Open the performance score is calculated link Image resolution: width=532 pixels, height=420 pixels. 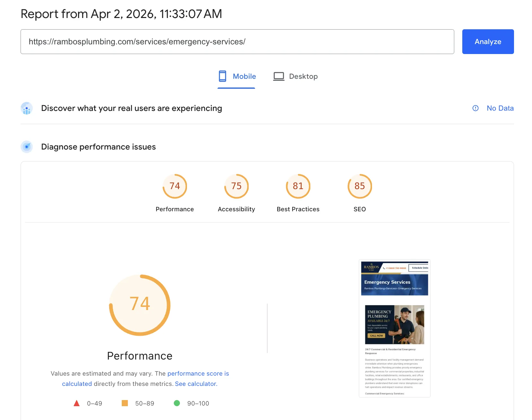pyautogui.click(x=198, y=373)
